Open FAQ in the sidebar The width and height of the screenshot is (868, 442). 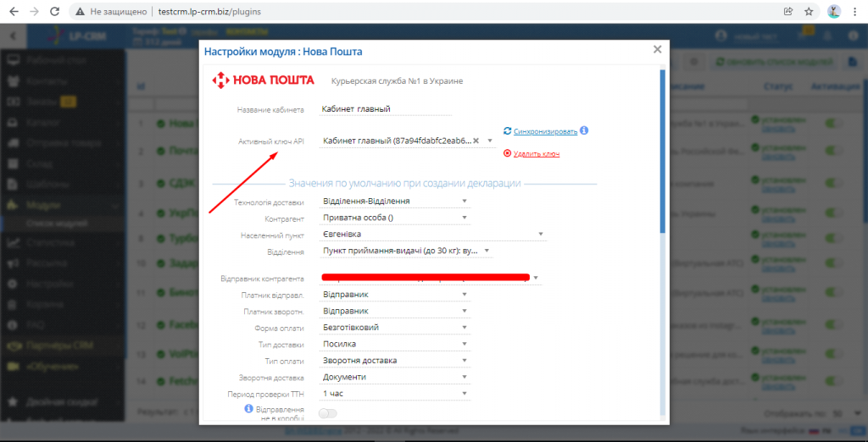pyautogui.click(x=63, y=324)
